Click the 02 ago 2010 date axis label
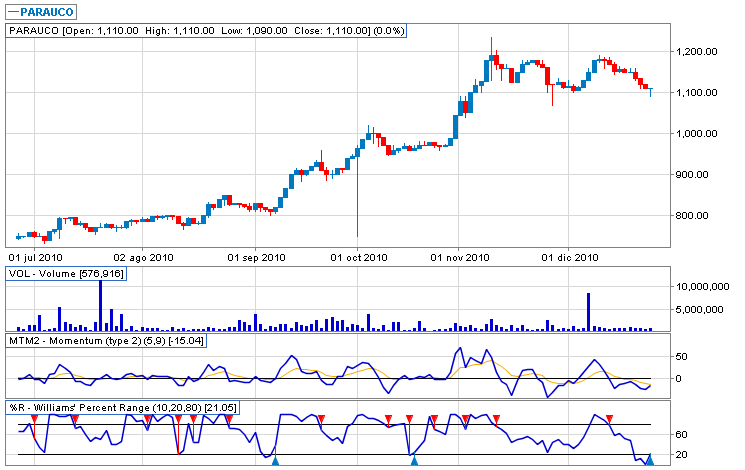 click(x=145, y=257)
